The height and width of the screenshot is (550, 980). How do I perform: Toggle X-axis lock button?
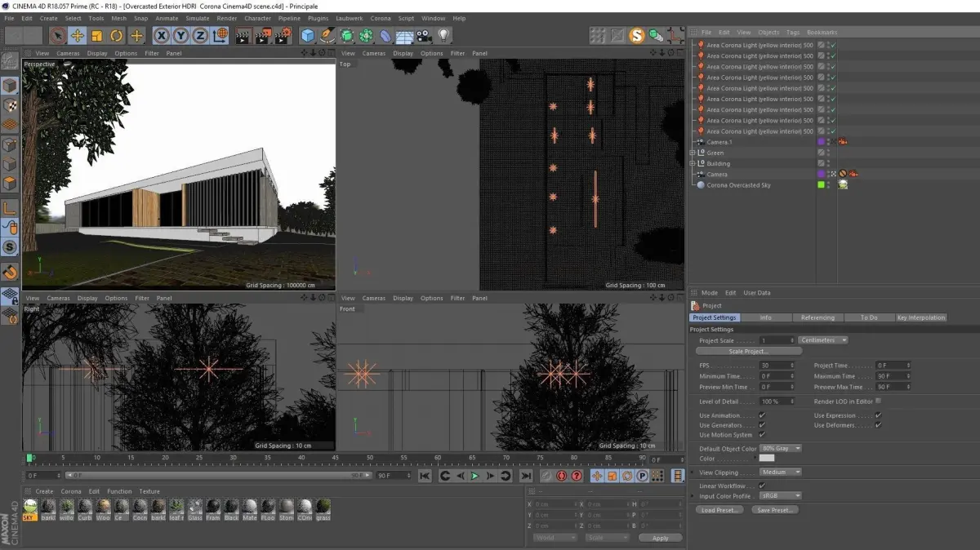[162, 35]
